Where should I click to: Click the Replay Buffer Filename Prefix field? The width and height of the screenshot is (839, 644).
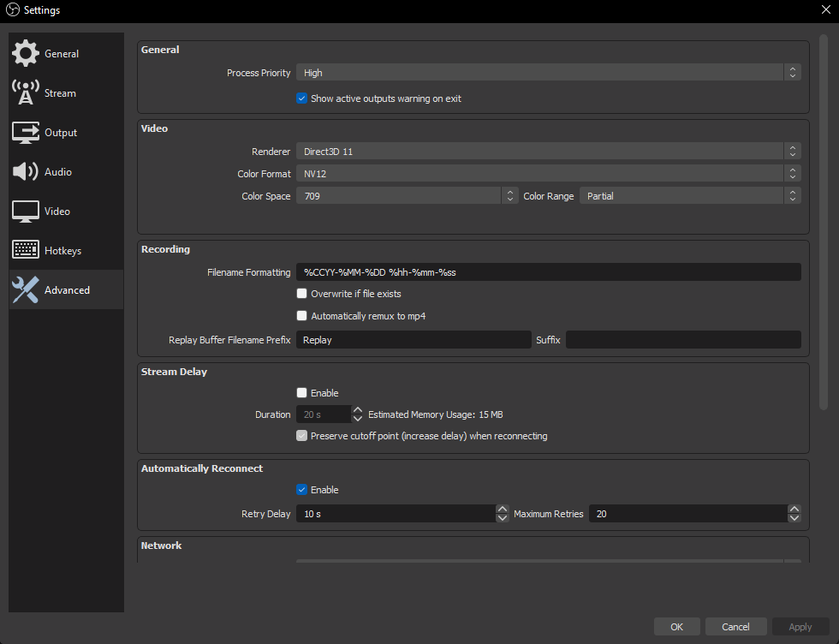coord(414,339)
